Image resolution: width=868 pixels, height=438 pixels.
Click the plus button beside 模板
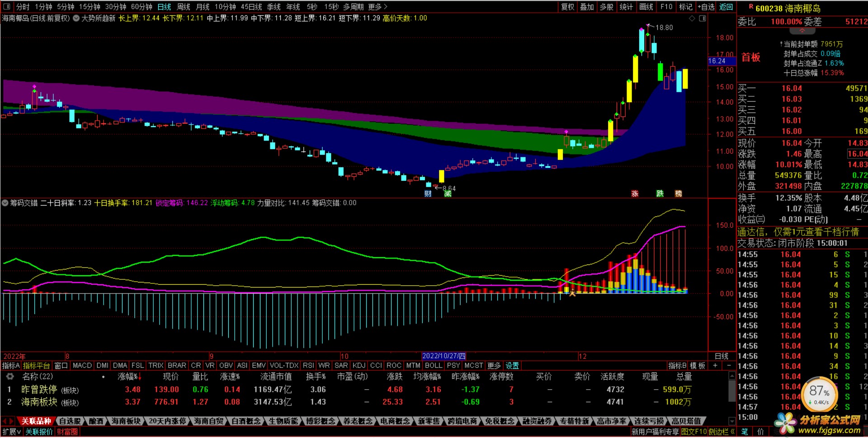(x=715, y=365)
